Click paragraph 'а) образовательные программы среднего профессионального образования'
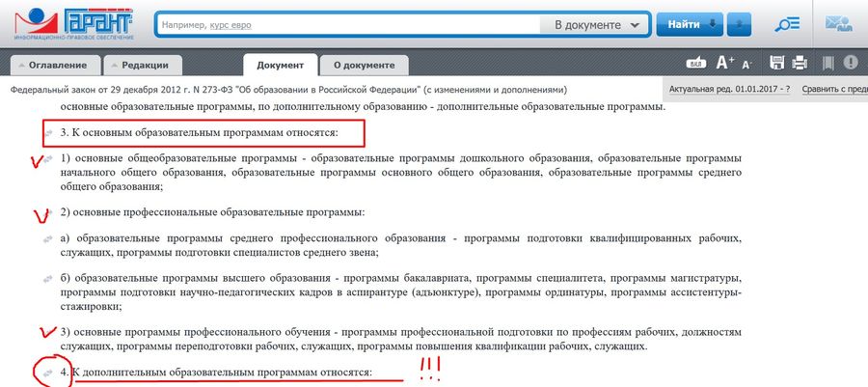 (401, 245)
